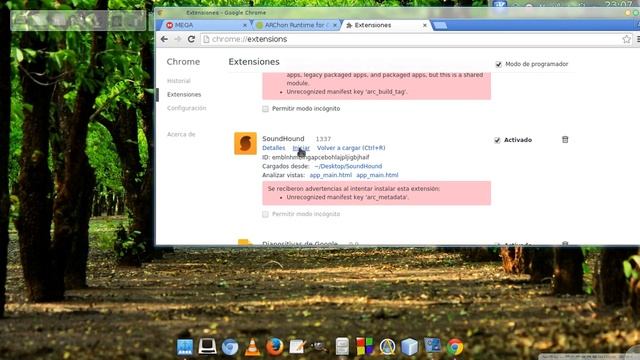Image resolution: width=640 pixels, height=360 pixels.
Task: Select the Extensiones tab
Action: [386, 25]
